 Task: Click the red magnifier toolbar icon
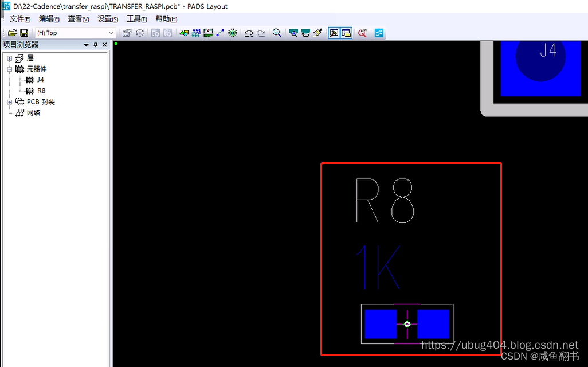tap(362, 33)
